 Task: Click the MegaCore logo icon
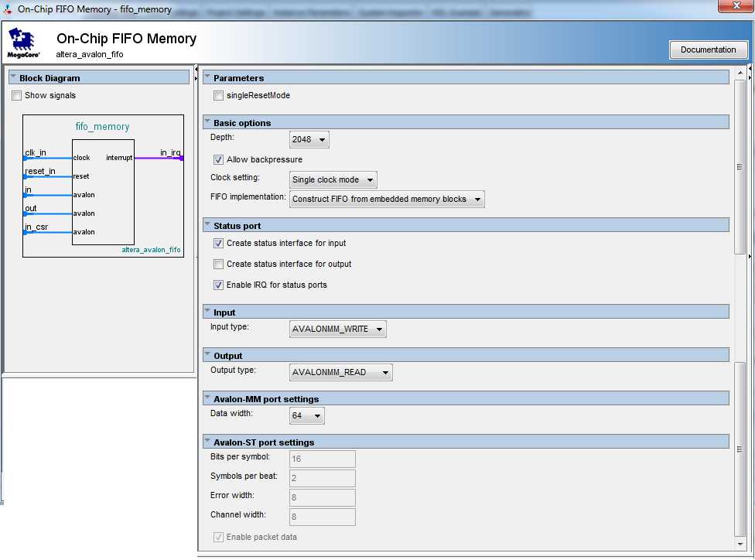(22, 43)
